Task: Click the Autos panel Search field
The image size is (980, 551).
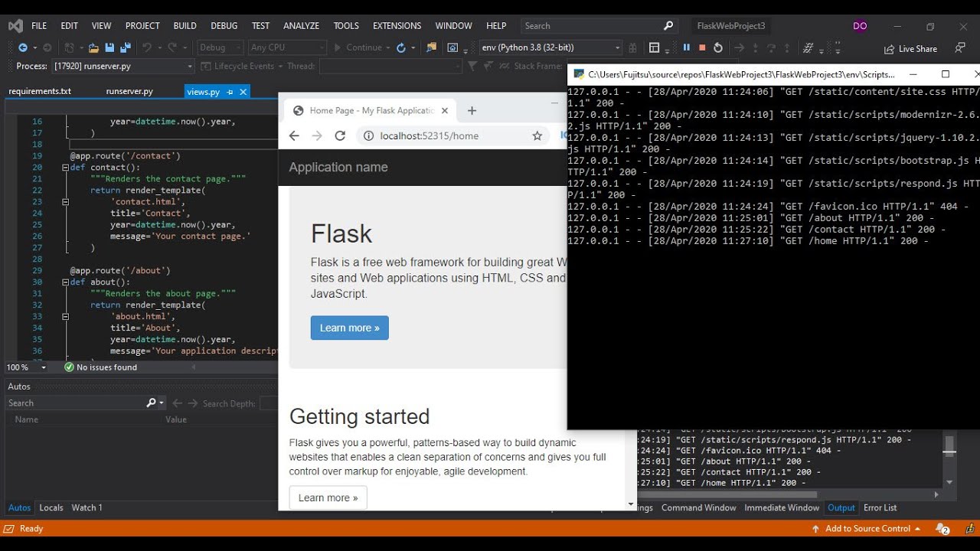Action: 75,403
